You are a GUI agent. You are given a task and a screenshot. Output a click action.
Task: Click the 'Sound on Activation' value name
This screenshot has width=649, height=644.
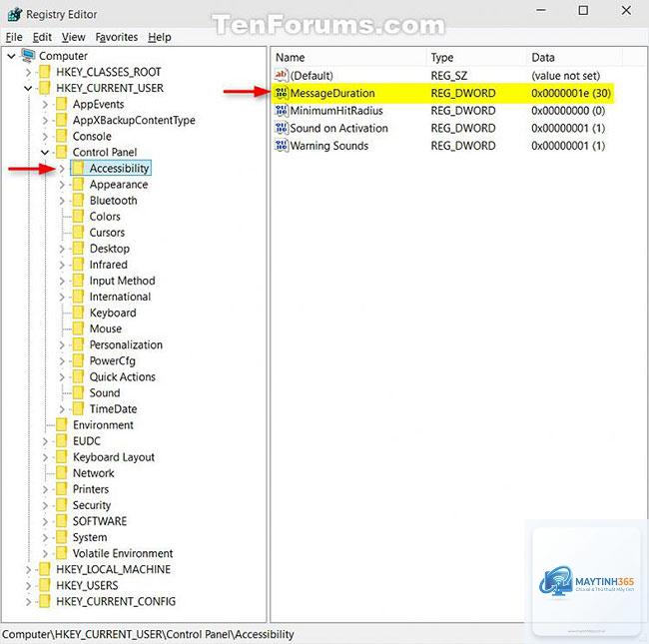(339, 129)
